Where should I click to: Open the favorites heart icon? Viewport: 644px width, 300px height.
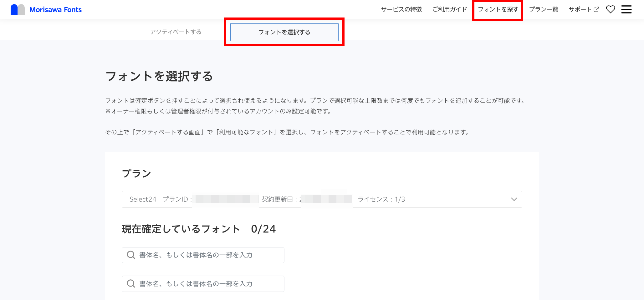pos(611,9)
